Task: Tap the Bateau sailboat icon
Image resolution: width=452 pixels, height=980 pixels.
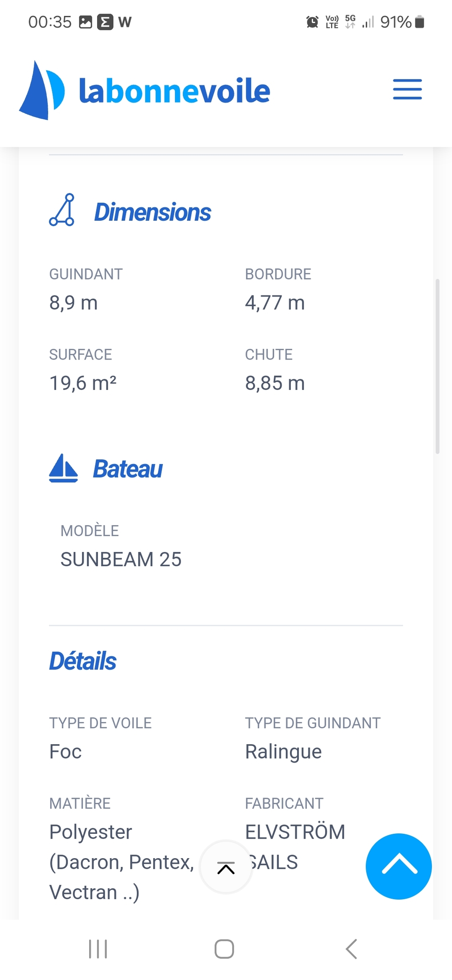Action: coord(64,468)
